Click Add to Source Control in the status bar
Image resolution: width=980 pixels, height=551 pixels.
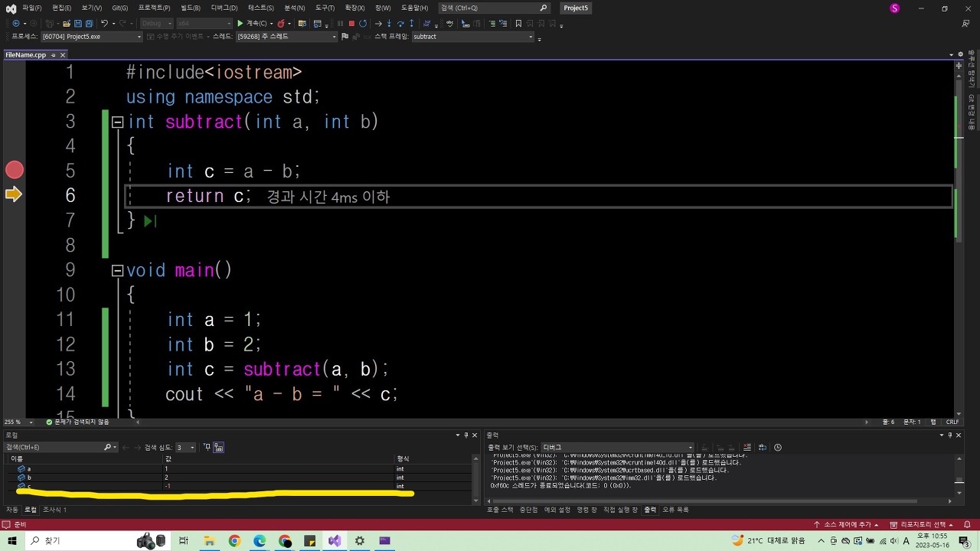(x=847, y=524)
